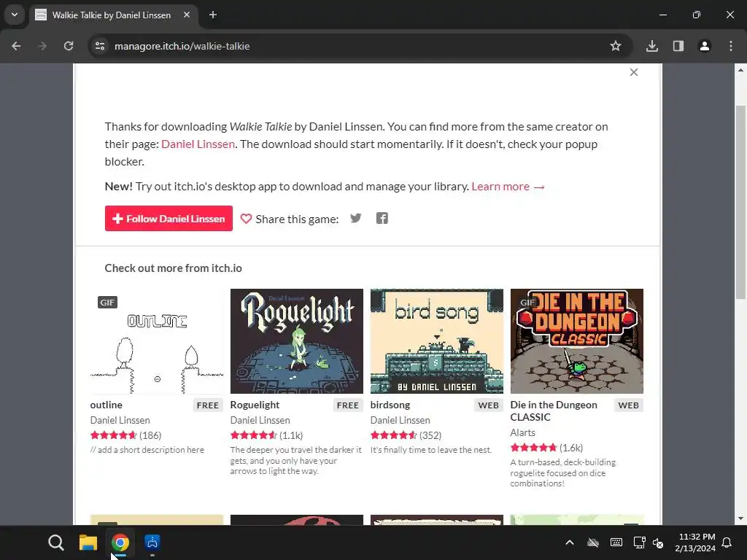
Task: Click Follow Daniel Linssen button
Action: coord(169,219)
